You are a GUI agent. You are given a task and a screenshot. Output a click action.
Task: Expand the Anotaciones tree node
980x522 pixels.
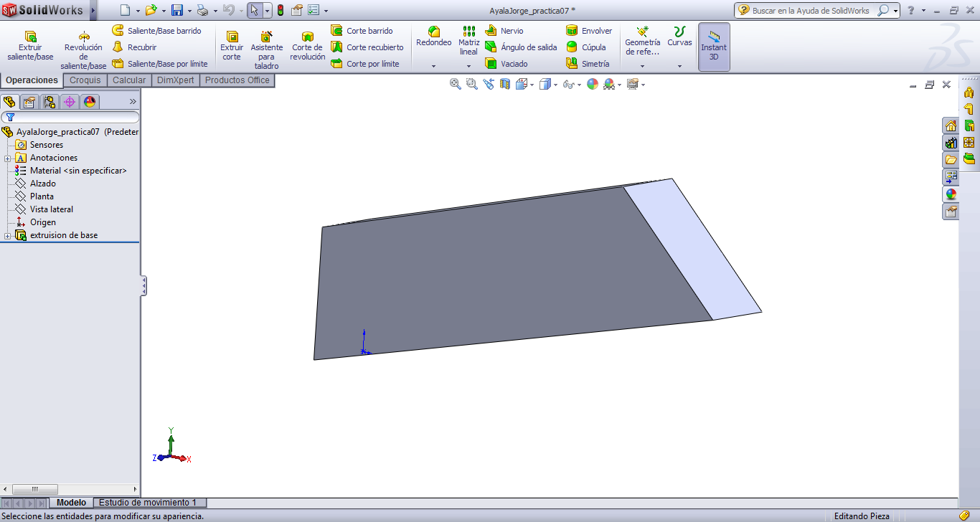click(x=6, y=157)
